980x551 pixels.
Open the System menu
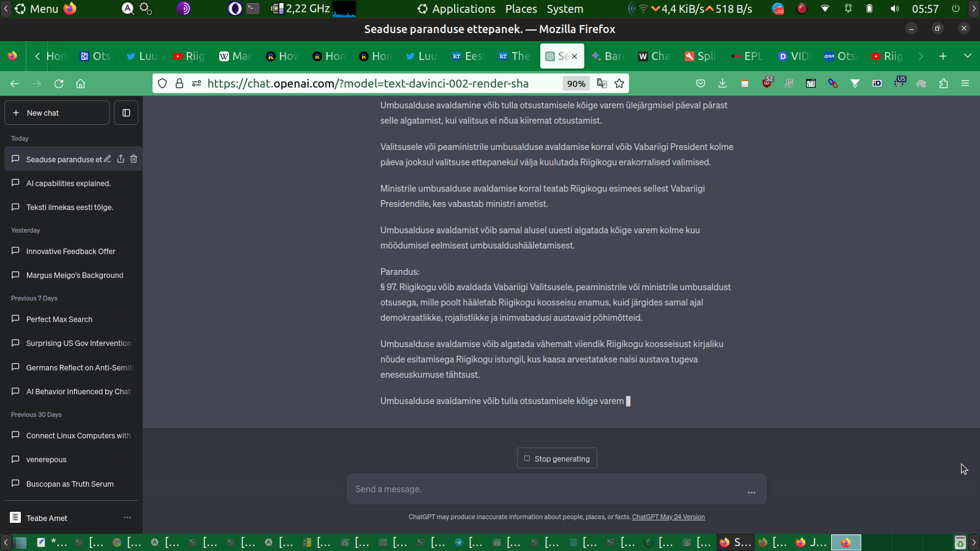click(x=565, y=9)
